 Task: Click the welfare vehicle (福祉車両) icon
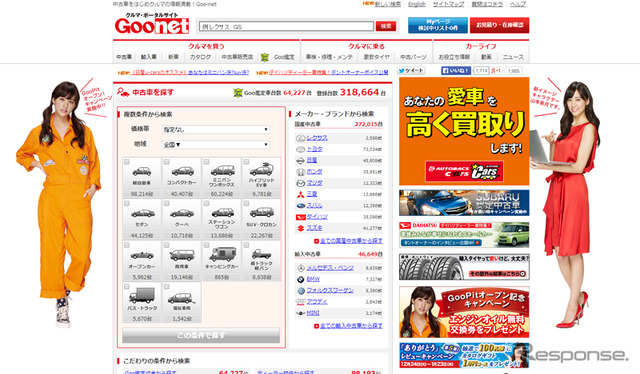(x=182, y=298)
